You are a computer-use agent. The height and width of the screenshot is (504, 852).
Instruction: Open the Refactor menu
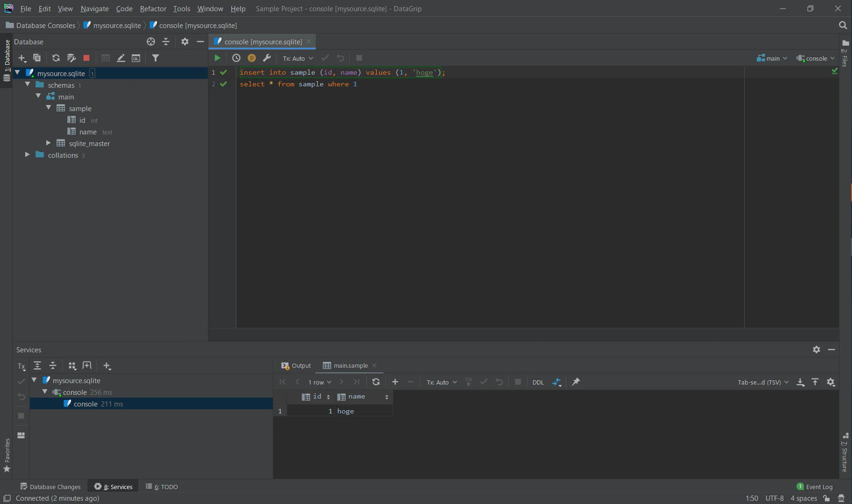(x=153, y=8)
